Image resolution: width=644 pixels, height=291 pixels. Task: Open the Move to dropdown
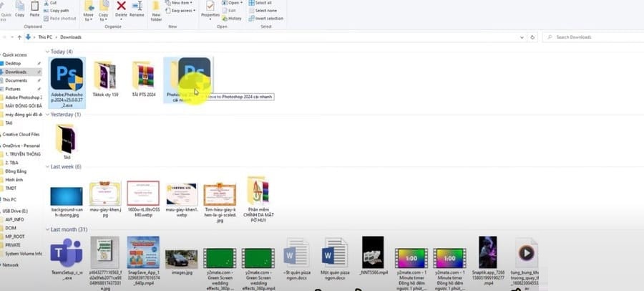pyautogui.click(x=88, y=11)
